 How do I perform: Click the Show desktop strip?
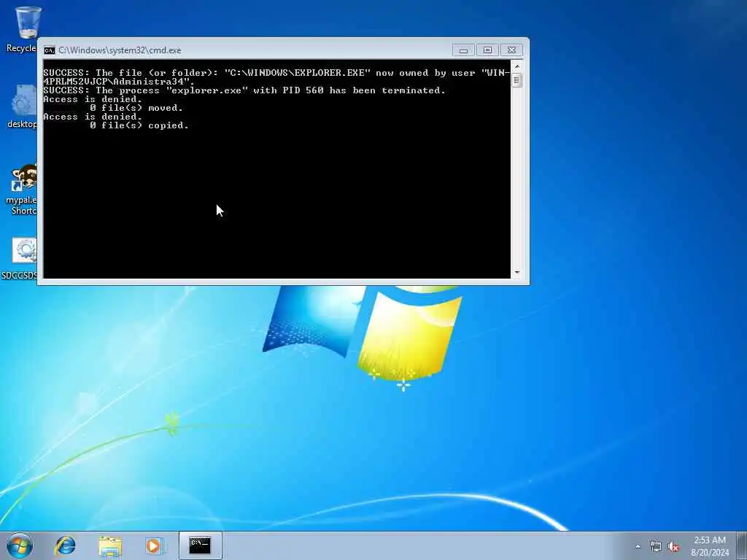(742, 545)
